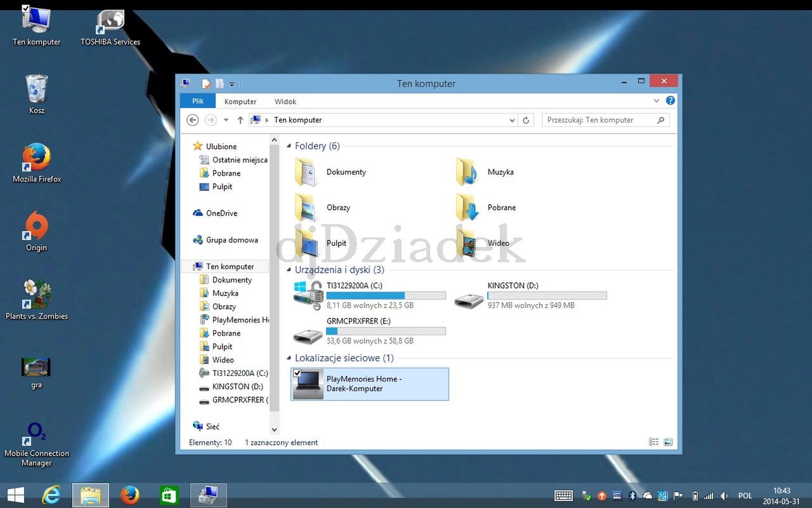Image resolution: width=812 pixels, height=508 pixels.
Task: Click the Back navigation arrow
Action: 193,120
